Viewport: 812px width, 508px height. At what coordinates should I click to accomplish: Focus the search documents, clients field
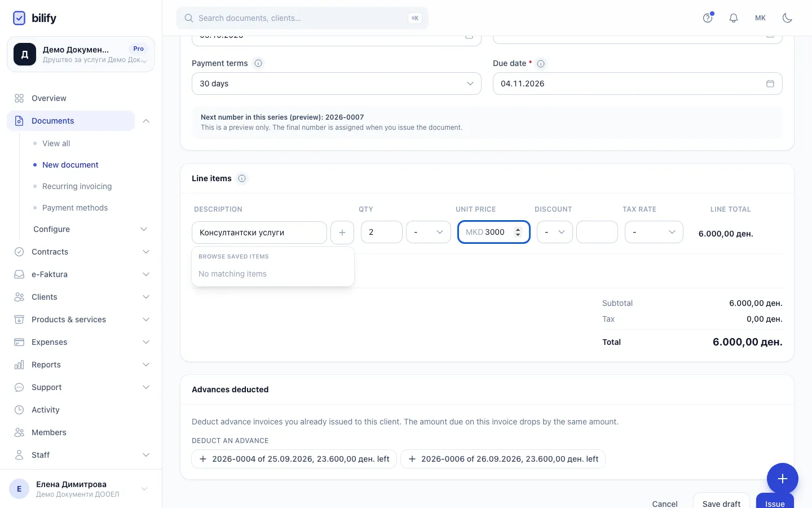[302, 18]
